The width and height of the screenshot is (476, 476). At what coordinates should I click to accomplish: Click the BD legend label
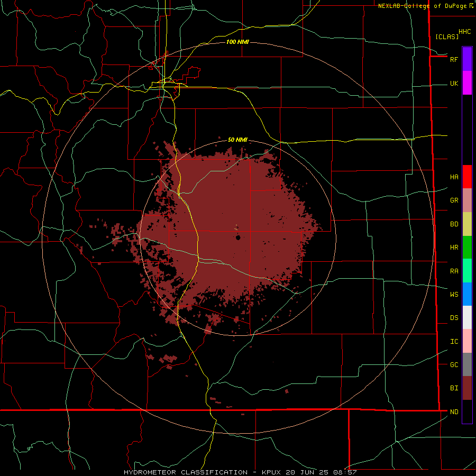click(454, 224)
